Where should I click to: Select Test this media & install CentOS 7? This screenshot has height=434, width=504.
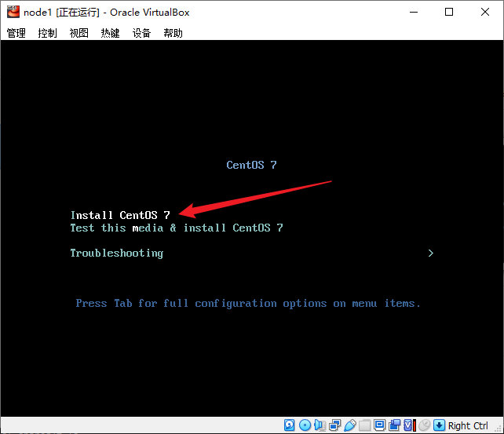177,228
